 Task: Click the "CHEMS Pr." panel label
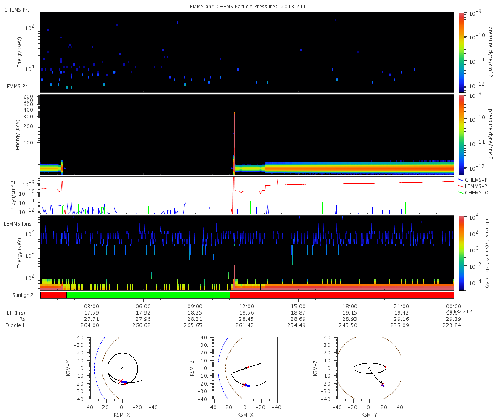tap(16, 10)
